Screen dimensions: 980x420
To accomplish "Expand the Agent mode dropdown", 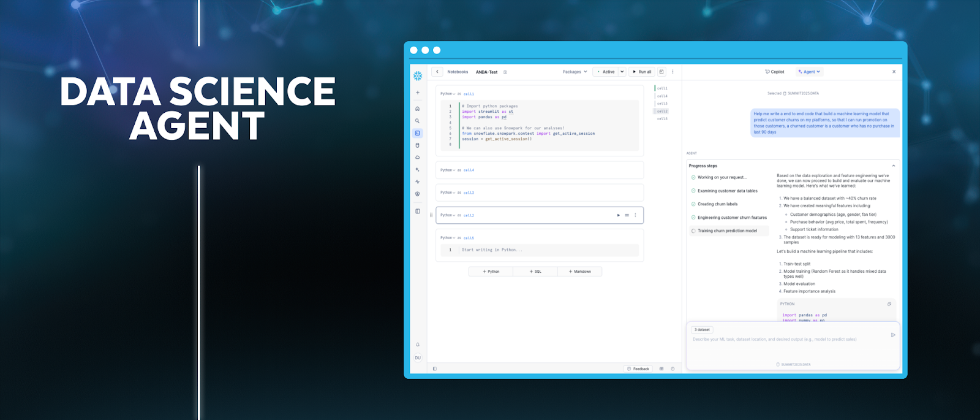I will pos(809,72).
